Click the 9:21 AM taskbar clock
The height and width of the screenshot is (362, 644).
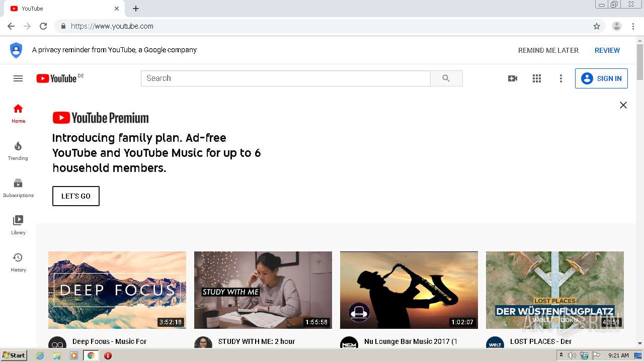(618, 355)
